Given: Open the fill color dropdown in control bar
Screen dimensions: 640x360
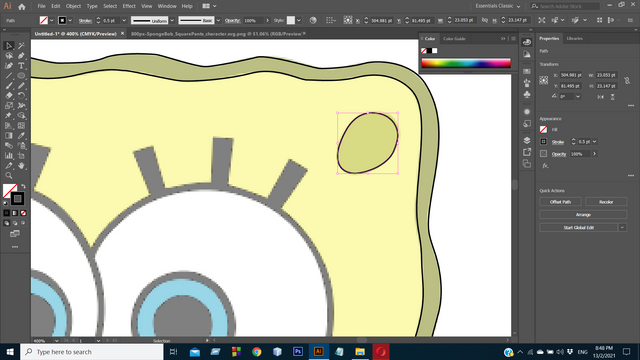Looking at the screenshot, I should pyautogui.click(x=51, y=20).
